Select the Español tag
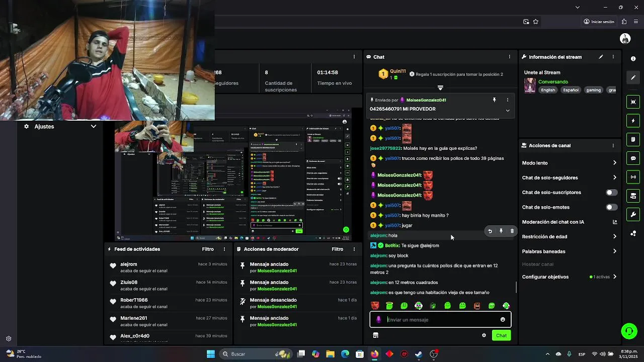This screenshot has height=362, width=644. point(571,90)
